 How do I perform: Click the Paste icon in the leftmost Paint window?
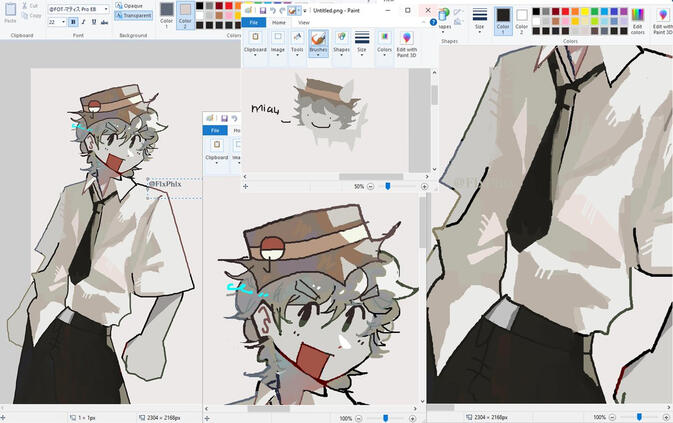point(10,12)
